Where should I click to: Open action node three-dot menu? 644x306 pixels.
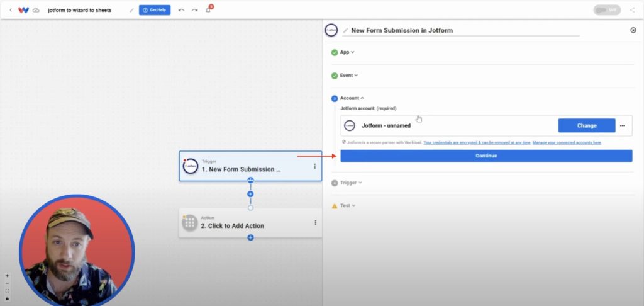316,222
